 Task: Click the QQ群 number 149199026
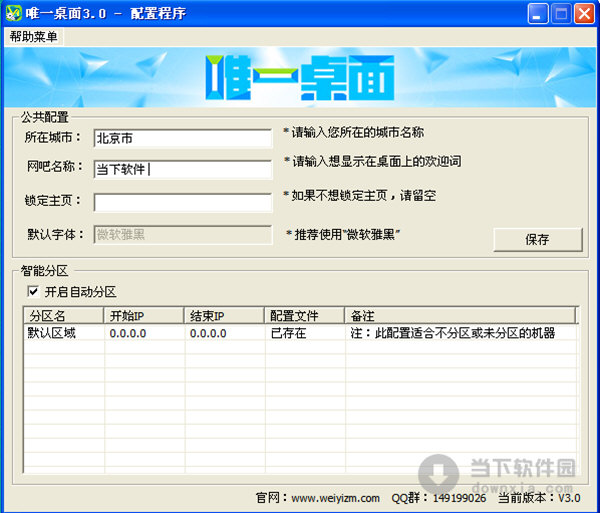tap(460, 498)
